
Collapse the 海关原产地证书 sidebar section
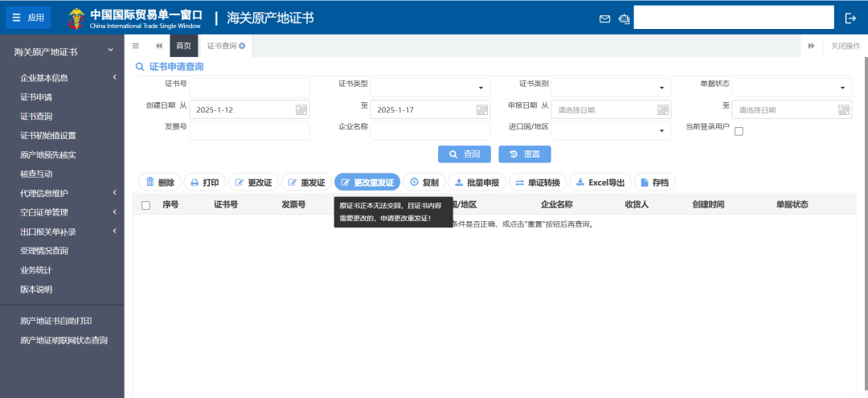[x=62, y=52]
